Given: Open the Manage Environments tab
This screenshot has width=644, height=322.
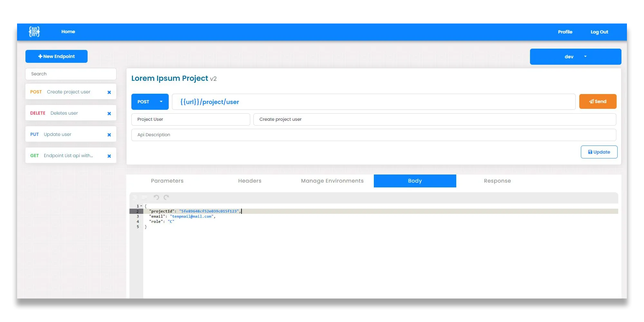Looking at the screenshot, I should coord(332,181).
